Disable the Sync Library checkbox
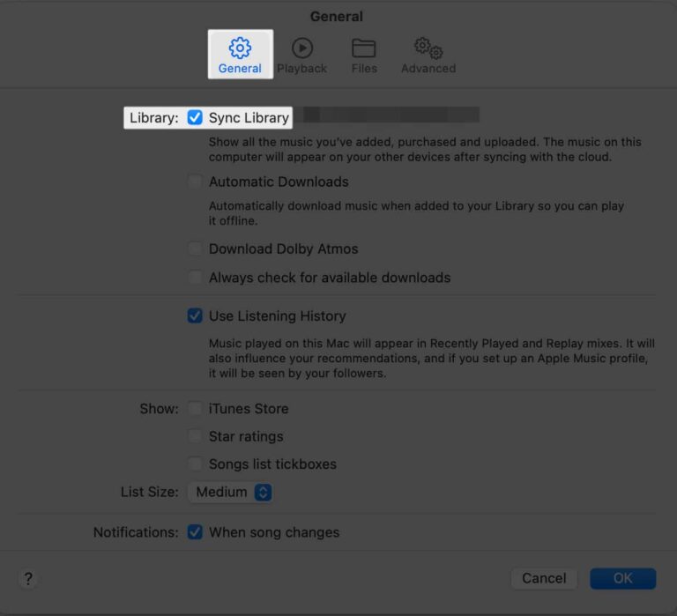The width and height of the screenshot is (677, 616). (195, 117)
